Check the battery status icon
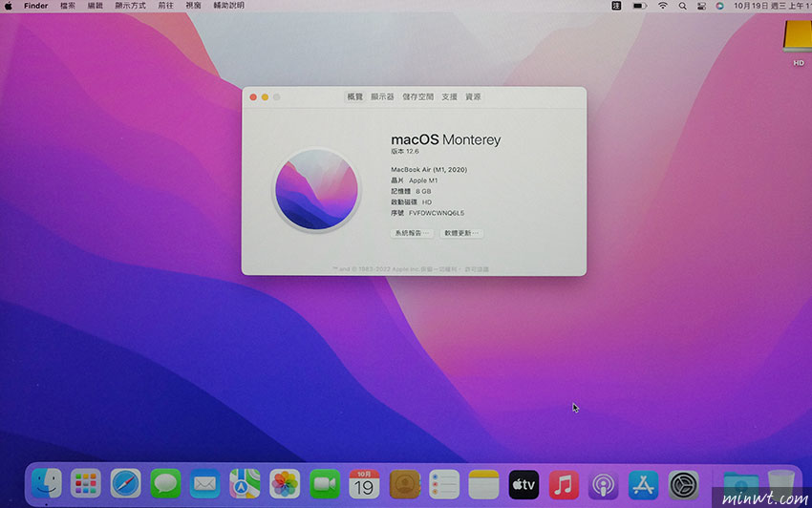Image resolution: width=812 pixels, height=508 pixels. coord(639,6)
